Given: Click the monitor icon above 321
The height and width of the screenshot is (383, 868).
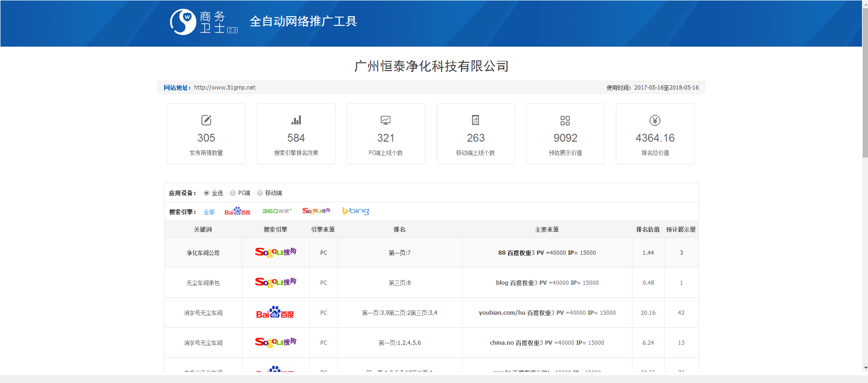Looking at the screenshot, I should point(386,120).
